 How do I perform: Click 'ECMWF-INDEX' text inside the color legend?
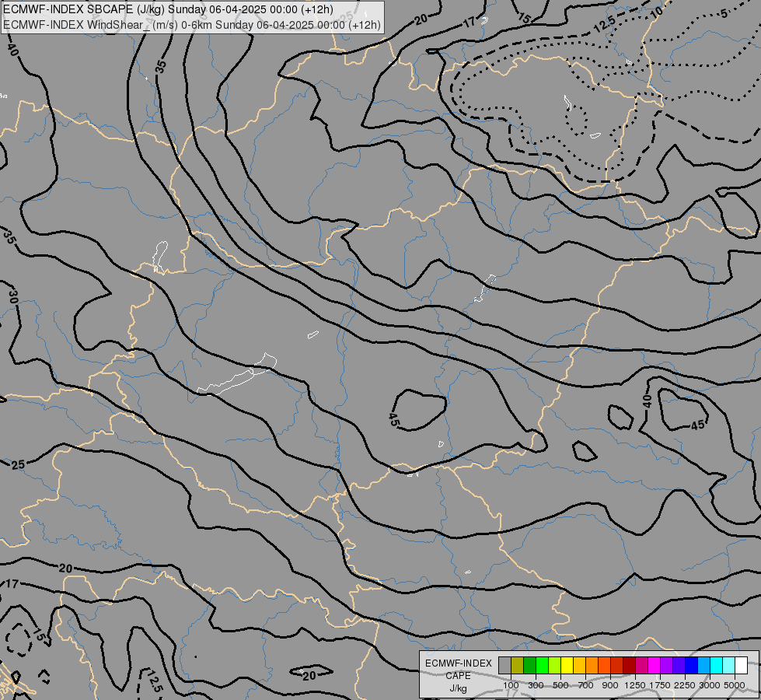(458, 663)
